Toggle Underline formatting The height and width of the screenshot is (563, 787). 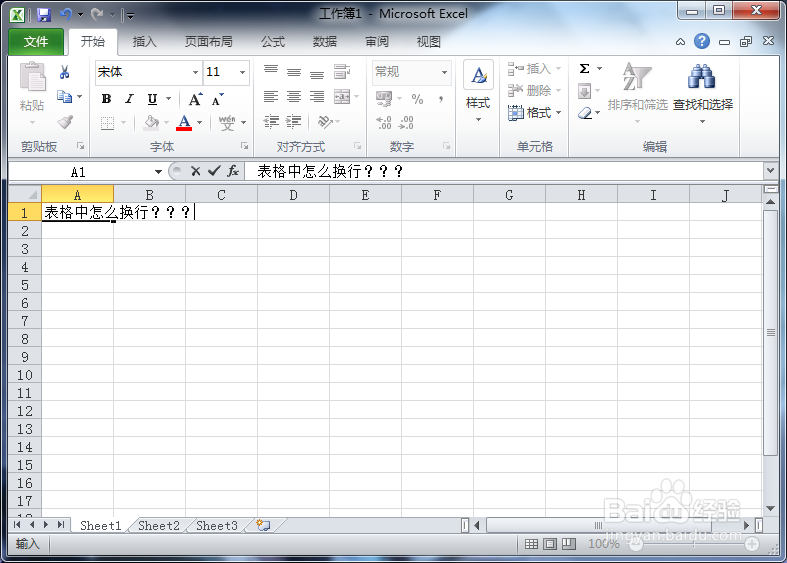[153, 99]
